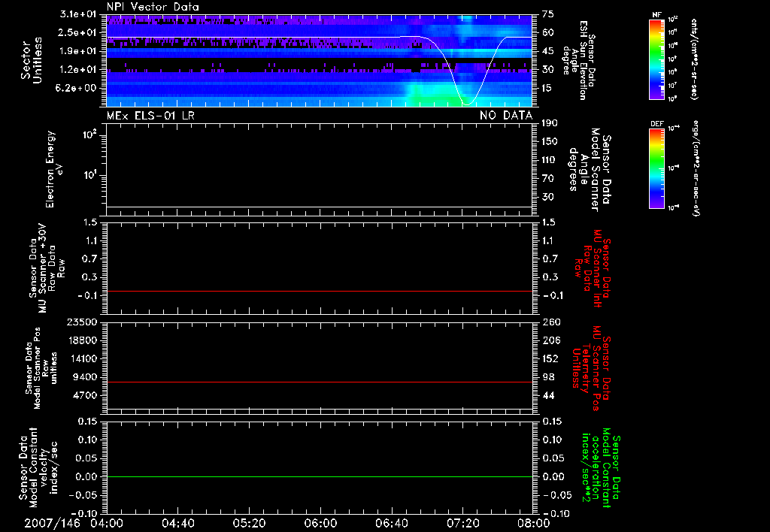
Task: Click the "NO DATA" label
Action: point(506,115)
